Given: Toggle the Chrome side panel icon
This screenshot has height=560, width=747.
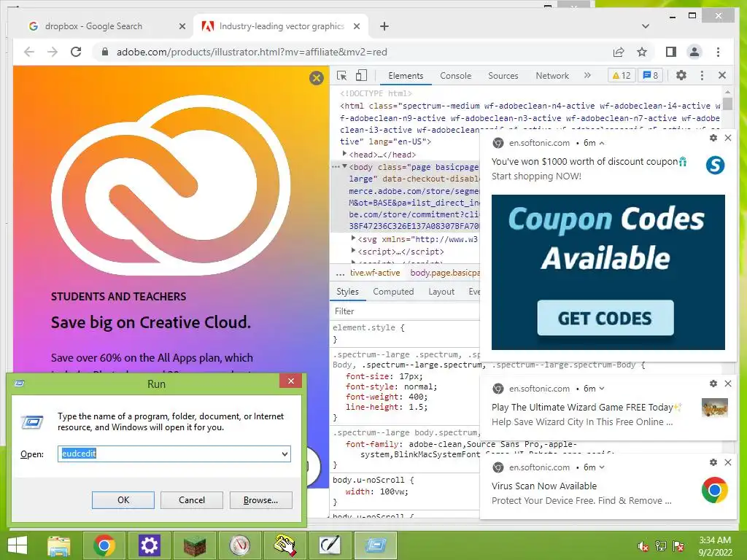Looking at the screenshot, I should pos(671,52).
